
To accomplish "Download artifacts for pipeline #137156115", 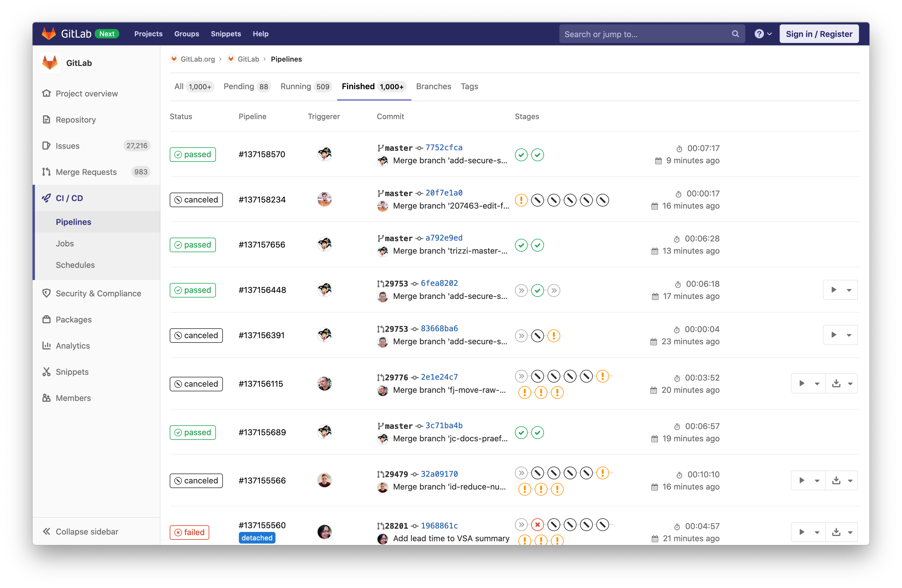I will pyautogui.click(x=836, y=383).
